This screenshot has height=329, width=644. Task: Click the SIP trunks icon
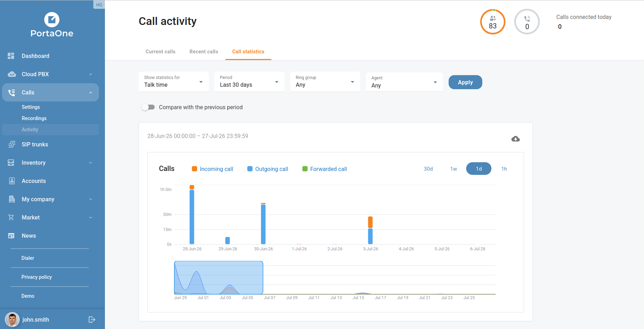[x=12, y=144]
